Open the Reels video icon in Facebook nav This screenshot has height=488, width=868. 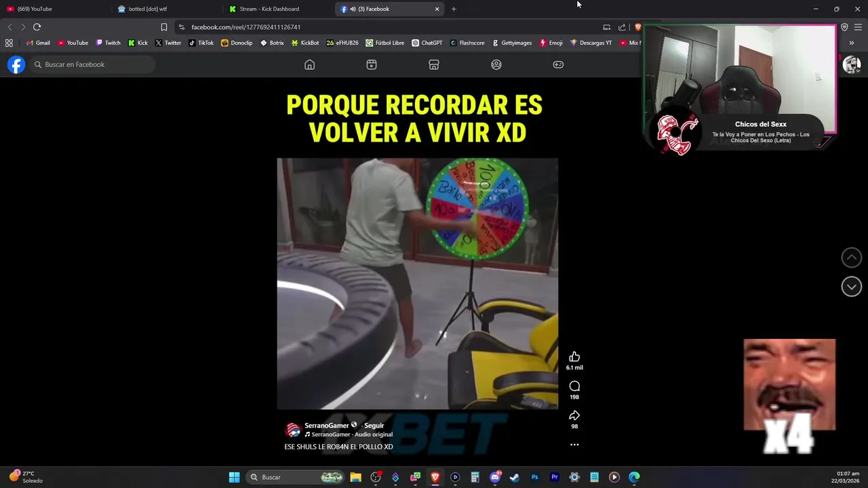tap(372, 64)
